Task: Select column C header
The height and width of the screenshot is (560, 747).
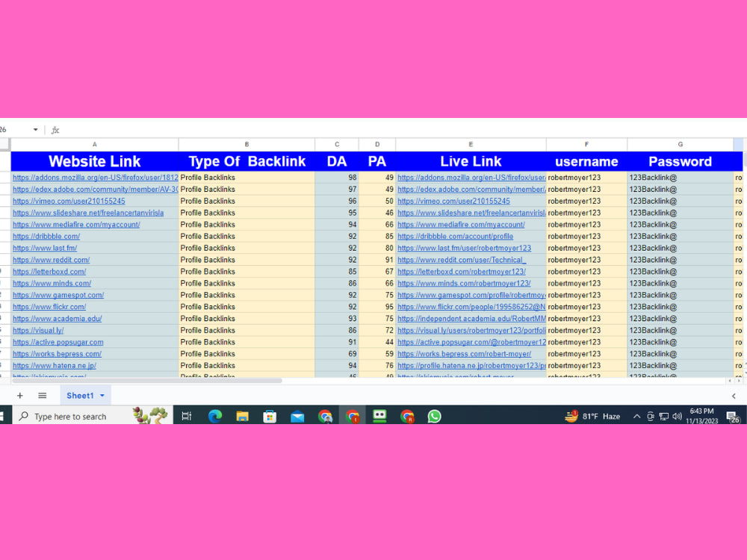Action: pos(337,144)
